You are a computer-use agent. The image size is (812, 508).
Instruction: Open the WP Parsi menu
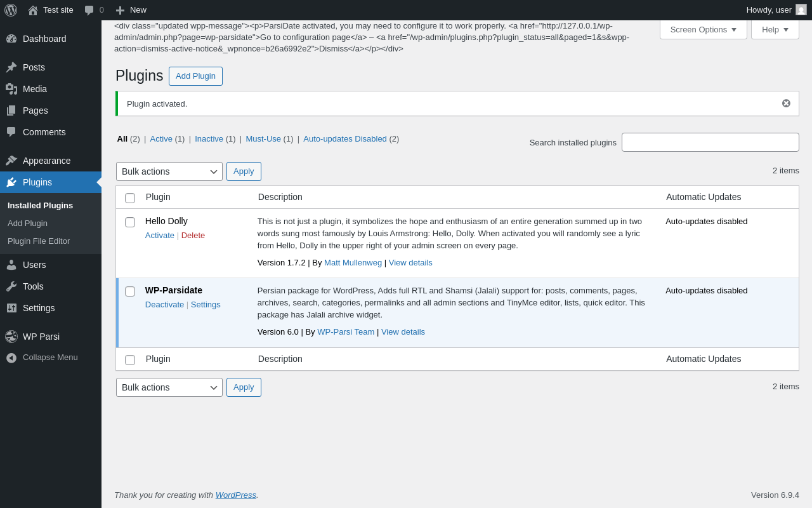pos(51,337)
